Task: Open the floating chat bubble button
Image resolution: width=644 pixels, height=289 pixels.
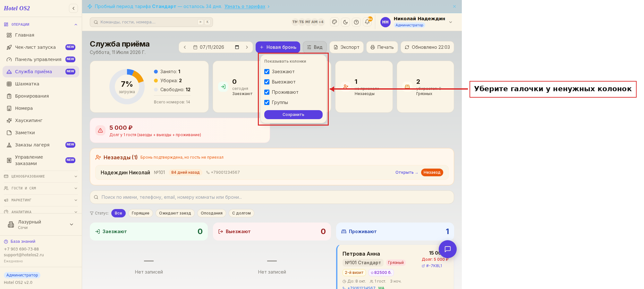Action: (x=447, y=249)
